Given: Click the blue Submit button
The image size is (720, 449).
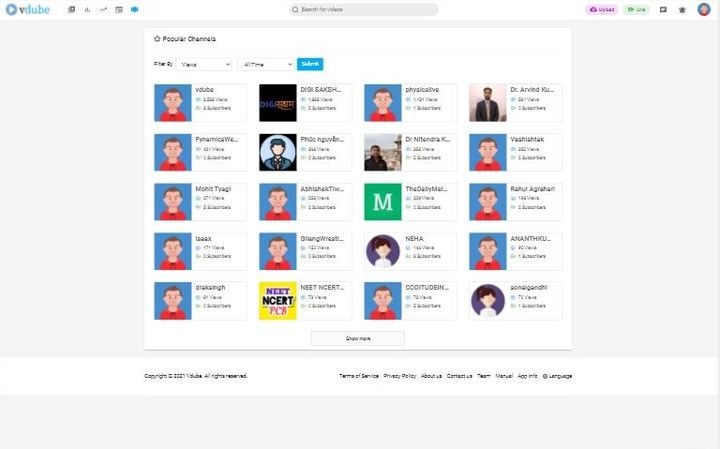Looking at the screenshot, I should (310, 64).
